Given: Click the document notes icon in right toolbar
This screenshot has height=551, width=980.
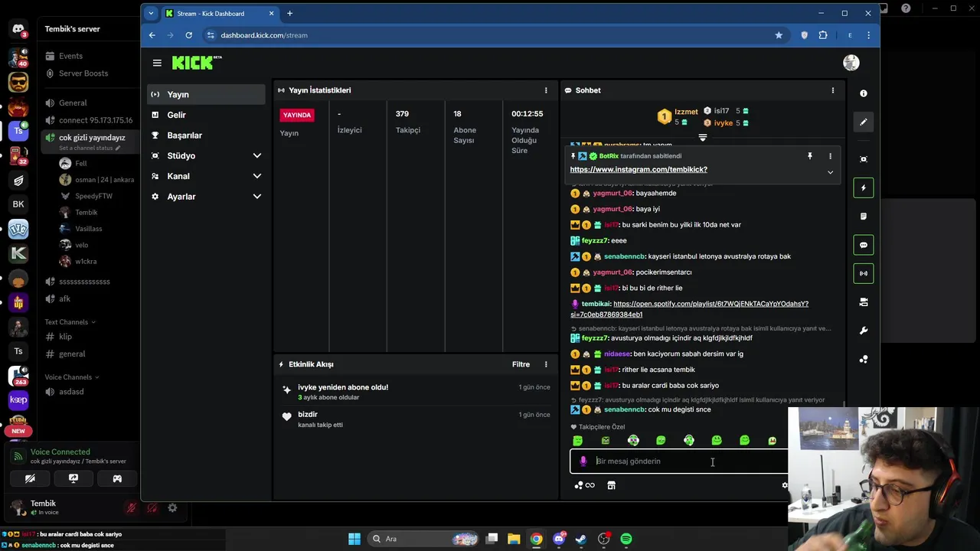Looking at the screenshot, I should pyautogui.click(x=864, y=217).
